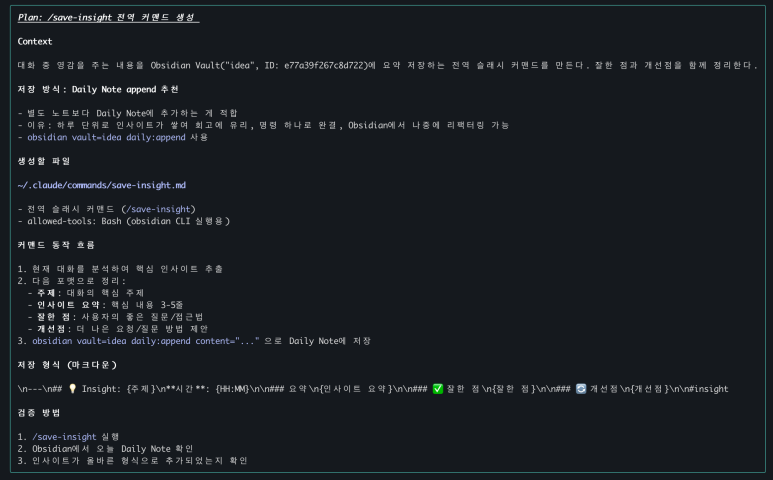
Task: Open the ~/.claude/commands/save-insight.md file path
Action: [x=102, y=185]
